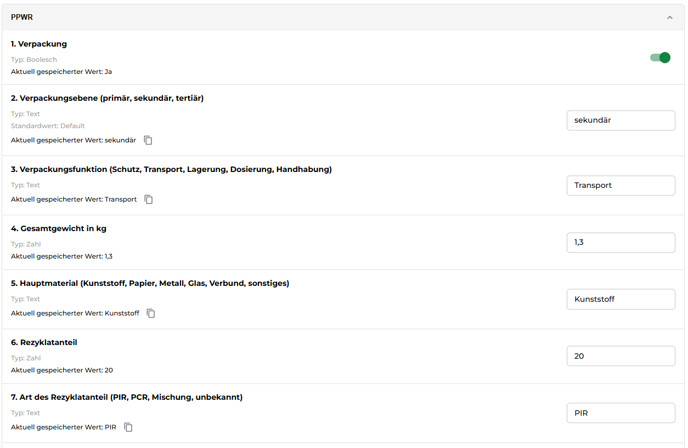Image resolution: width=688 pixels, height=448 pixels.
Task: Click the '5. Hauptmaterial' heading text
Action: (150, 283)
